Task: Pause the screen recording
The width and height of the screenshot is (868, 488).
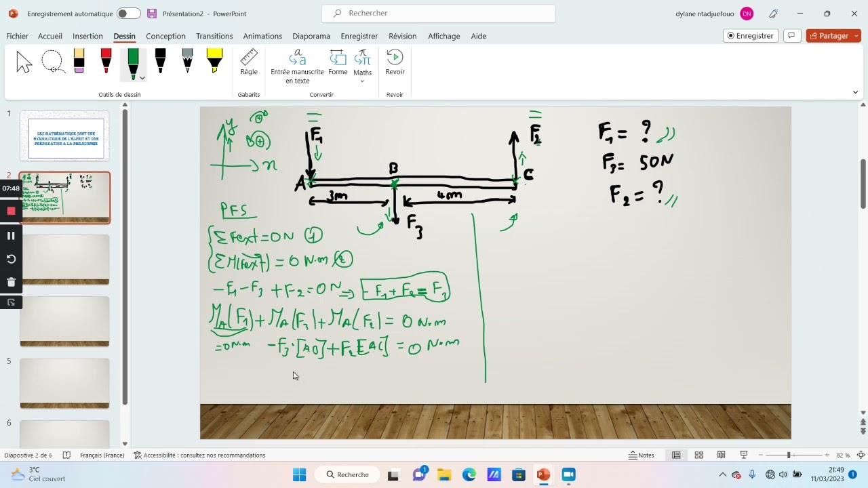Action: click(11, 236)
